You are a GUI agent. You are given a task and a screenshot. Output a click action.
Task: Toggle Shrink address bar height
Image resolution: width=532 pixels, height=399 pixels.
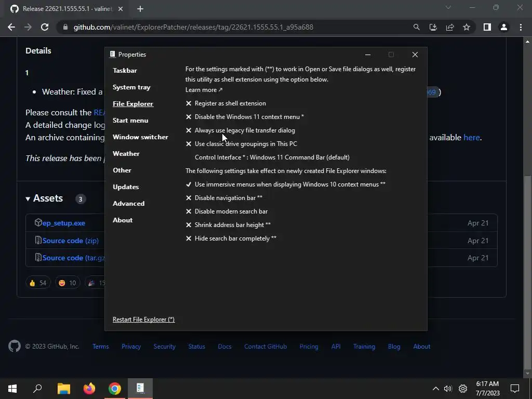(x=228, y=225)
